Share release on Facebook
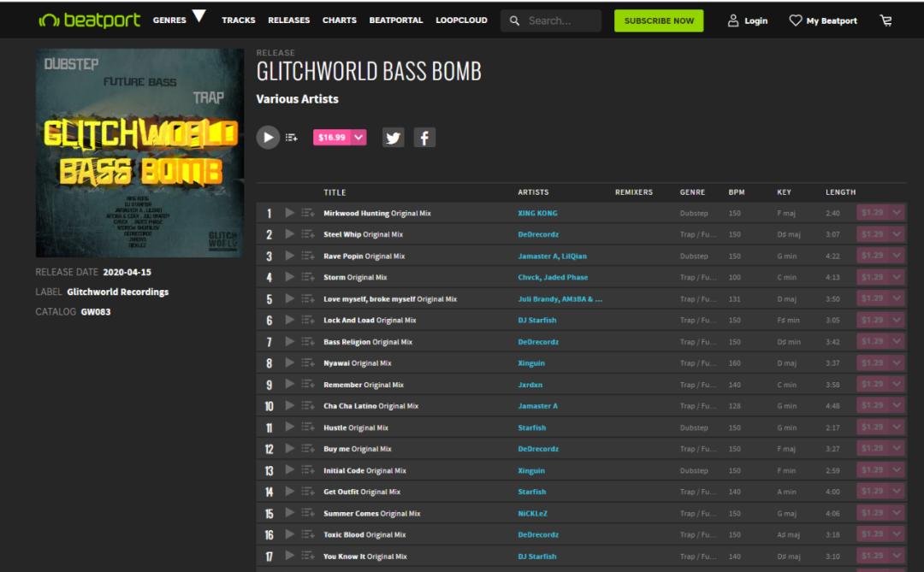 pos(424,137)
